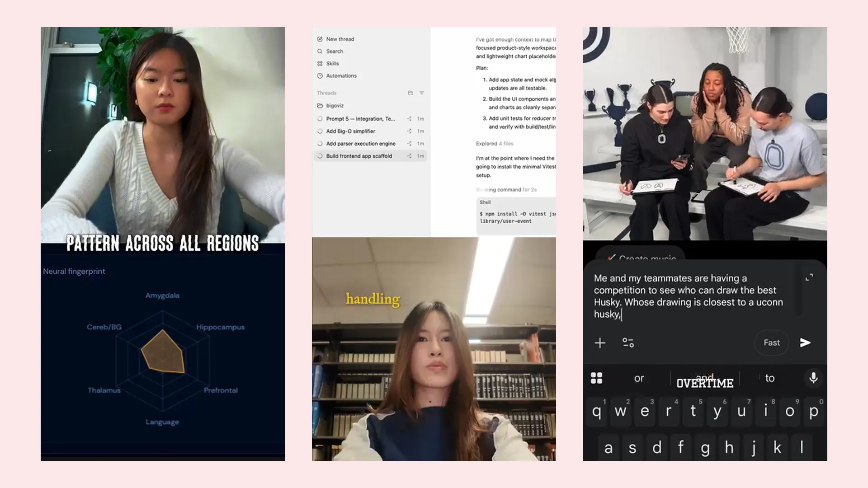Click status spinner next to Add Big-O simplifier

pos(320,131)
